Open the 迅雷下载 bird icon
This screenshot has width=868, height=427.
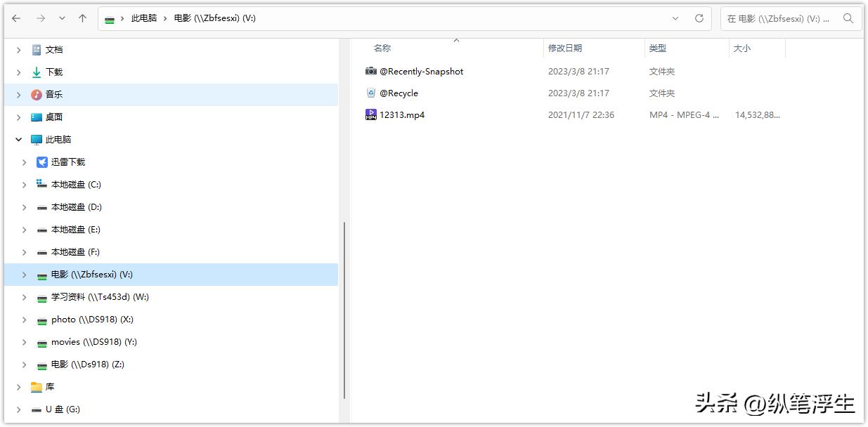pos(42,162)
